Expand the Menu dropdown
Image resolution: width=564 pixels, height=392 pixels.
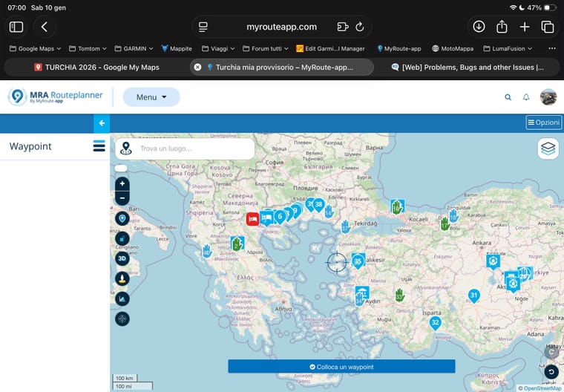pos(151,97)
